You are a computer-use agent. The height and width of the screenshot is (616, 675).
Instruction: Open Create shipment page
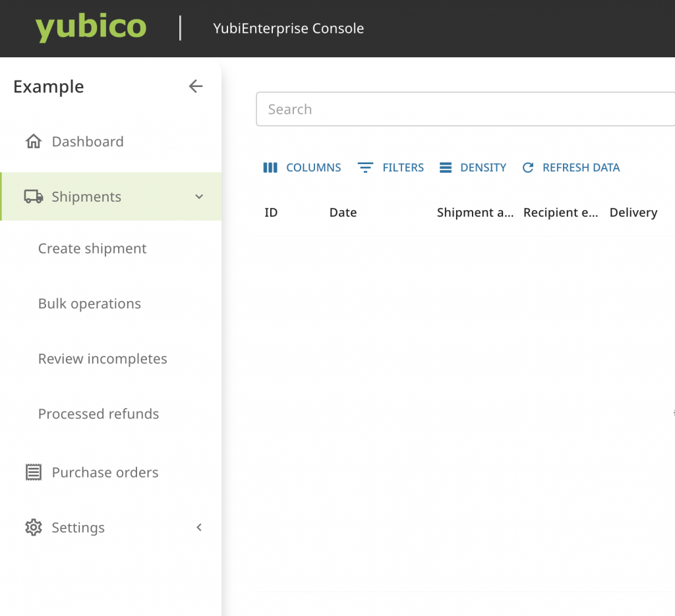click(92, 248)
